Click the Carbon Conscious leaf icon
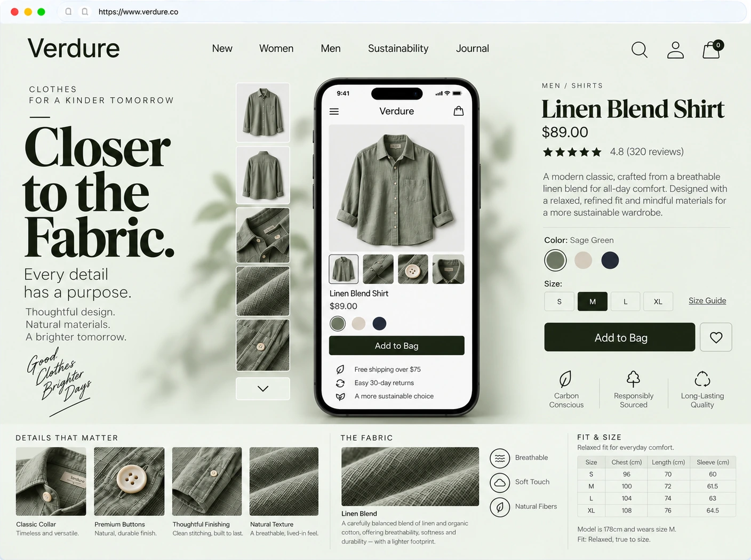 [565, 379]
